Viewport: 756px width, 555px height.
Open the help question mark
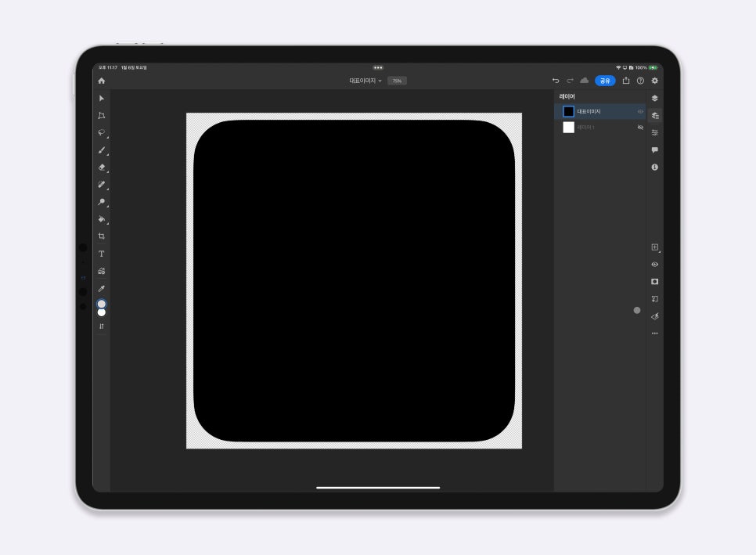(640, 81)
